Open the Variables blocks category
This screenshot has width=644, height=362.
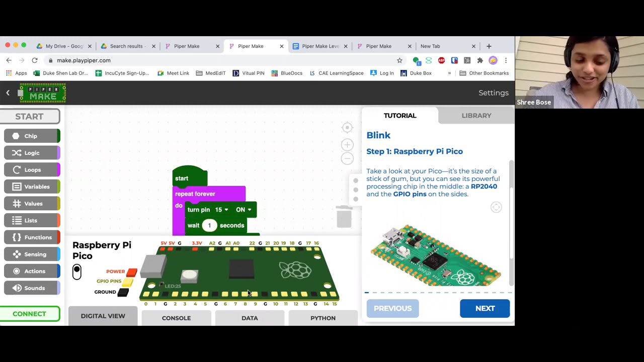(32, 187)
